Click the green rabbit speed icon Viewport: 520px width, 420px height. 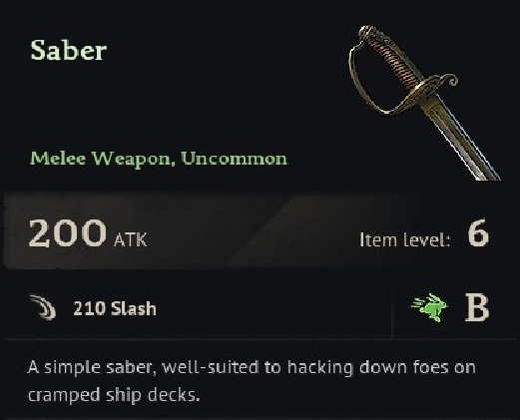point(430,307)
